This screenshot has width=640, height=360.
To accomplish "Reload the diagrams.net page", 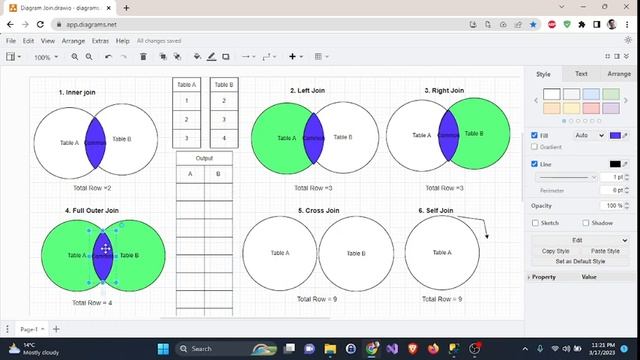I will [40, 24].
